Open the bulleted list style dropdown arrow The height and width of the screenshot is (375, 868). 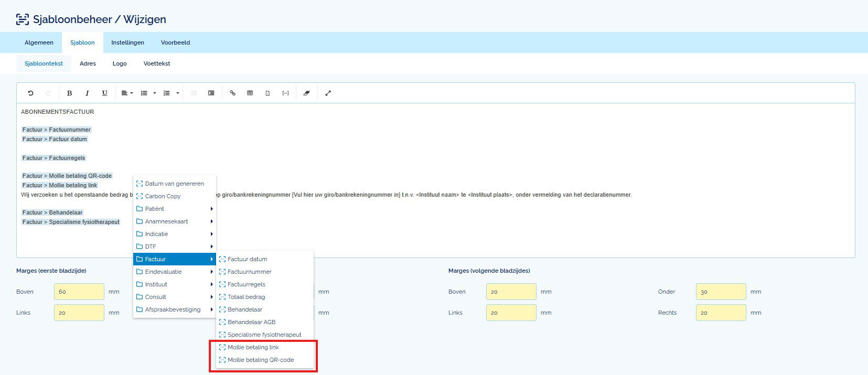[x=155, y=93]
